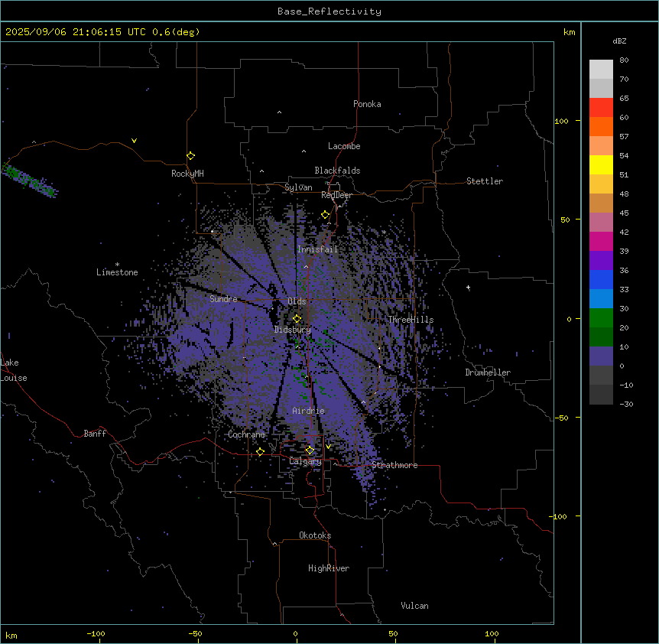
Task: Click the yellow V marker east of Calgary
Action: tap(328, 447)
